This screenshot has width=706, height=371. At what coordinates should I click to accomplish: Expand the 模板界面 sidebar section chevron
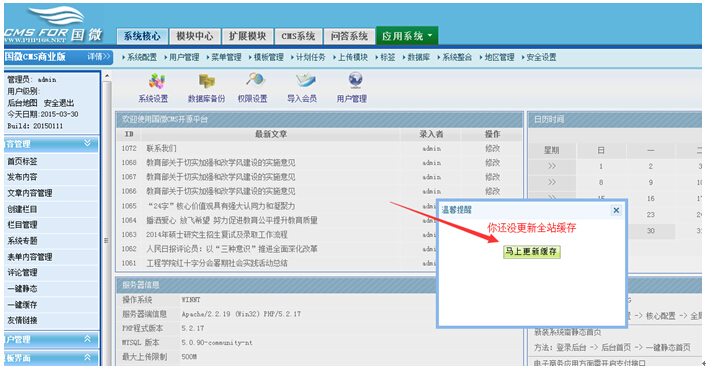coord(88,357)
